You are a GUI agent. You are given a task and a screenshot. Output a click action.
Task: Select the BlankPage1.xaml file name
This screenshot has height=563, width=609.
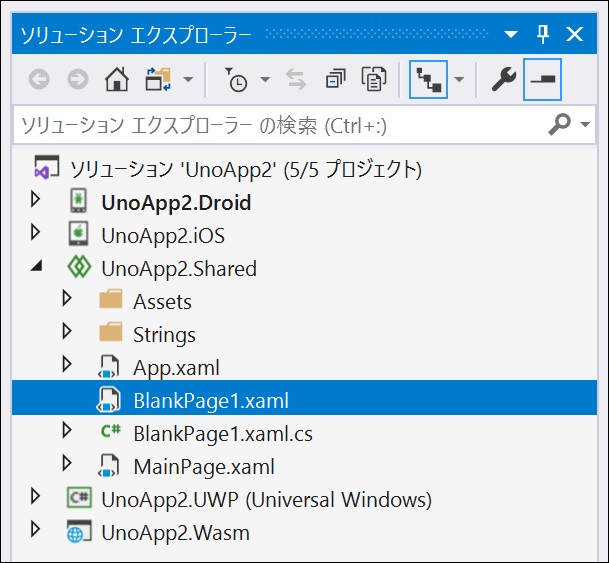[x=211, y=401]
